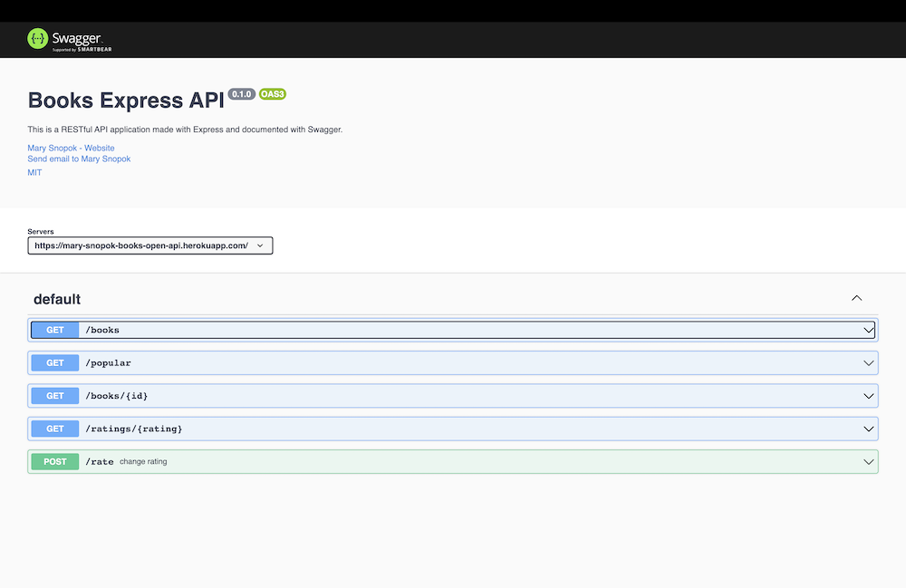Click the GET badge on /popular
The image size is (906, 588).
53,362
